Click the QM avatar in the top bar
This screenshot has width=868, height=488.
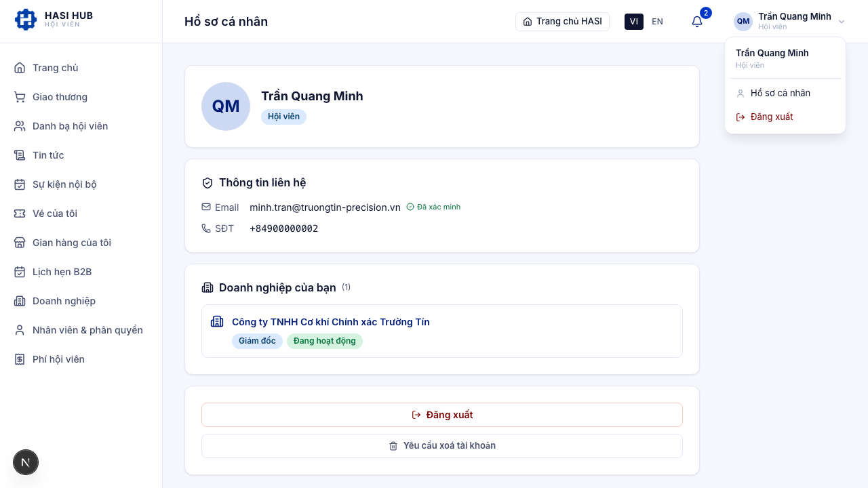(743, 22)
